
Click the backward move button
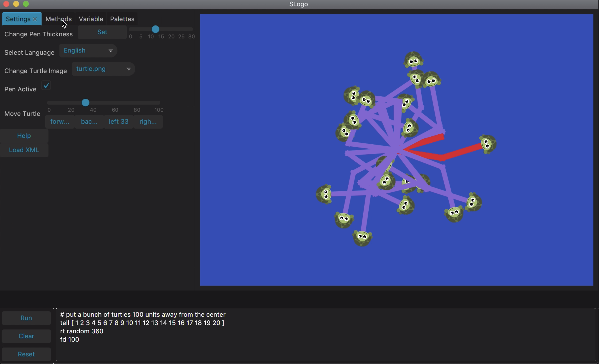(89, 122)
